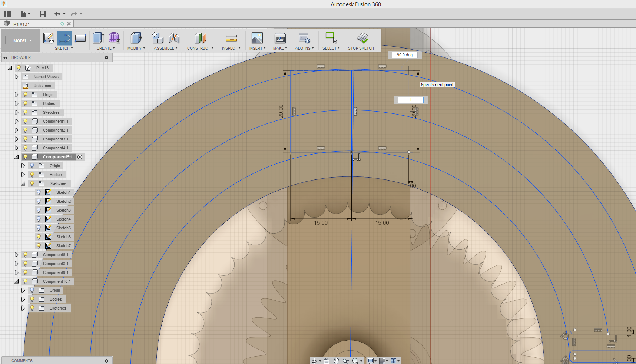636x364 pixels.
Task: Click the orbit navigation icon
Action: click(x=314, y=361)
